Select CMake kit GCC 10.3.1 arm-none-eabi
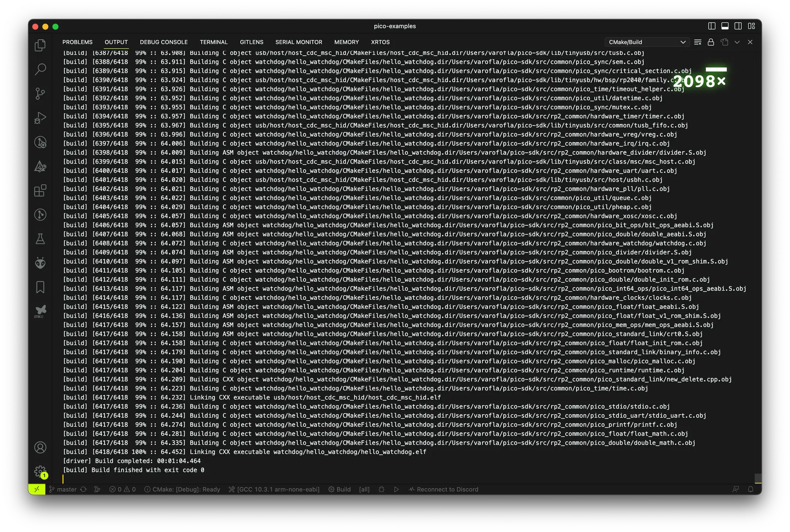This screenshot has height=532, width=790. pyautogui.click(x=274, y=489)
